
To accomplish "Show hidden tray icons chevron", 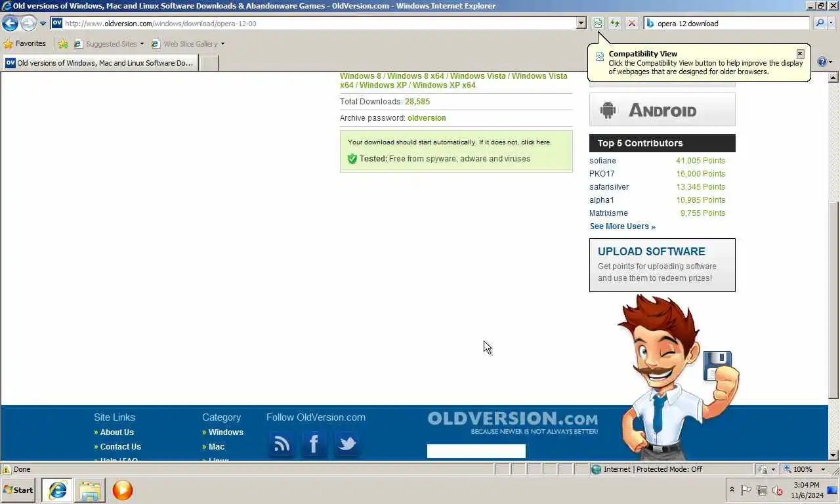I will 732,490.
